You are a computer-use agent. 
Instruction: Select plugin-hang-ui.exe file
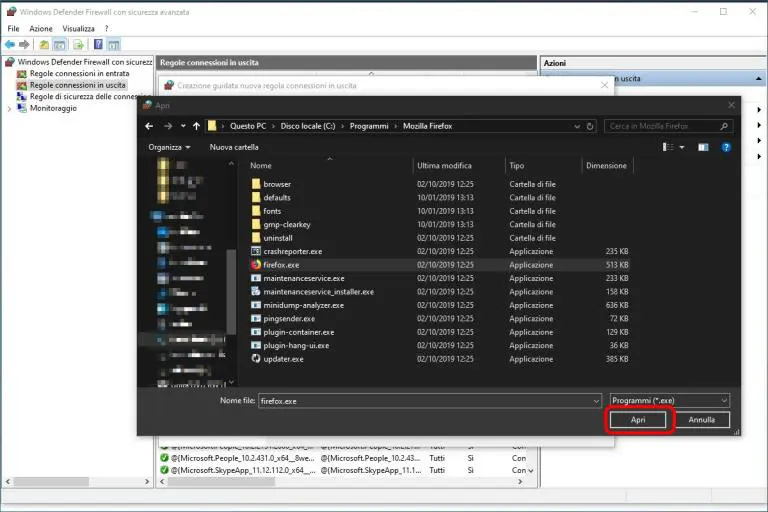tap(296, 346)
